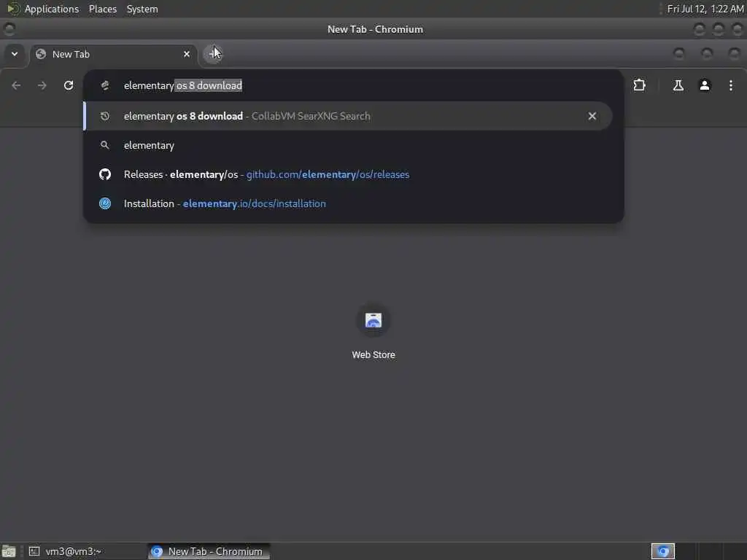Close the New Tab tab

point(187,54)
